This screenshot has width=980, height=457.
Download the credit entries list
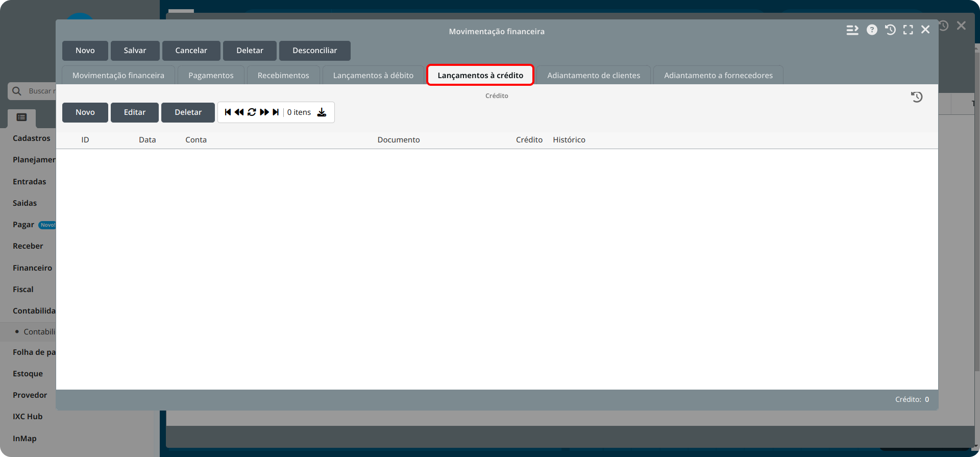pos(322,112)
